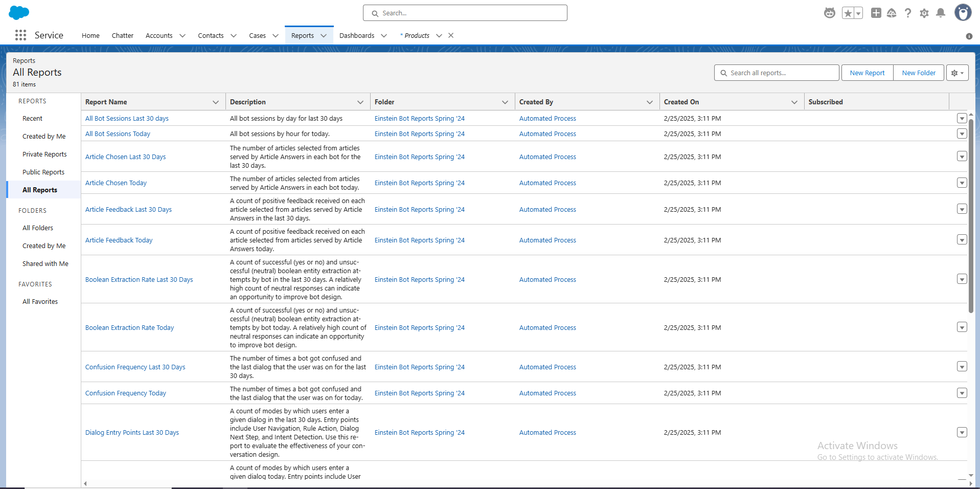
Task: Open Confusion Frequency Today report link
Action: pyautogui.click(x=126, y=393)
